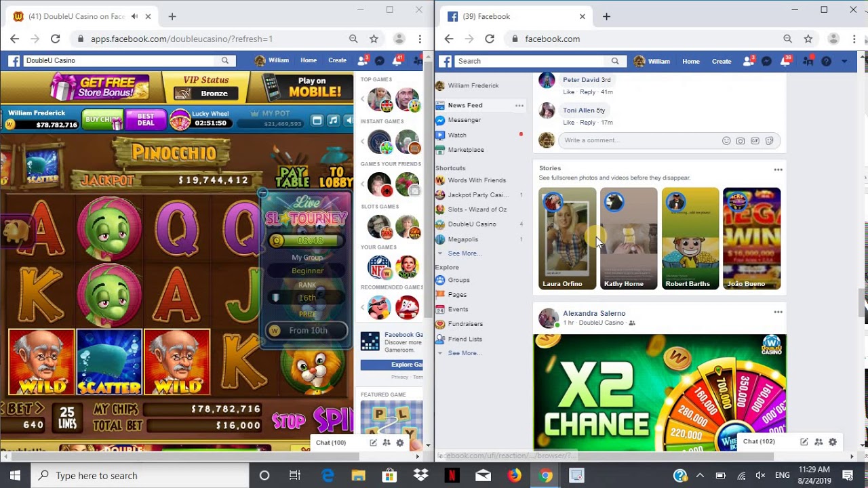The image size is (868, 488).
Task: Select Messenger in Facebook left sidebar
Action: 464,120
